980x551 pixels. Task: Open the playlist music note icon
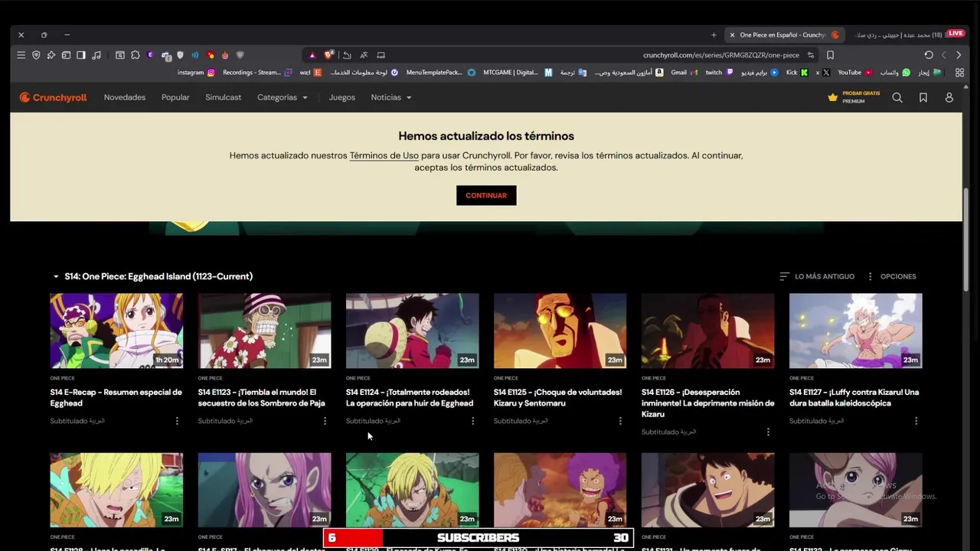click(96, 55)
